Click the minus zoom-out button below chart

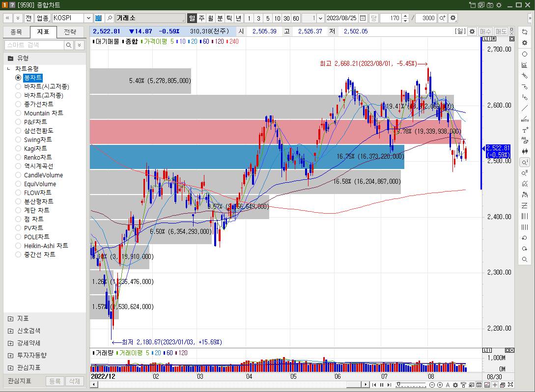tap(432, 385)
